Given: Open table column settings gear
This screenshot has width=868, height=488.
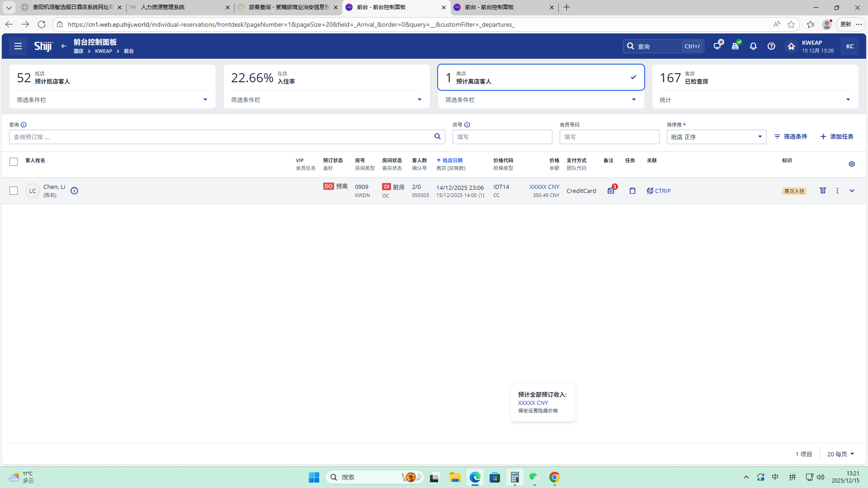Looking at the screenshot, I should 852,164.
